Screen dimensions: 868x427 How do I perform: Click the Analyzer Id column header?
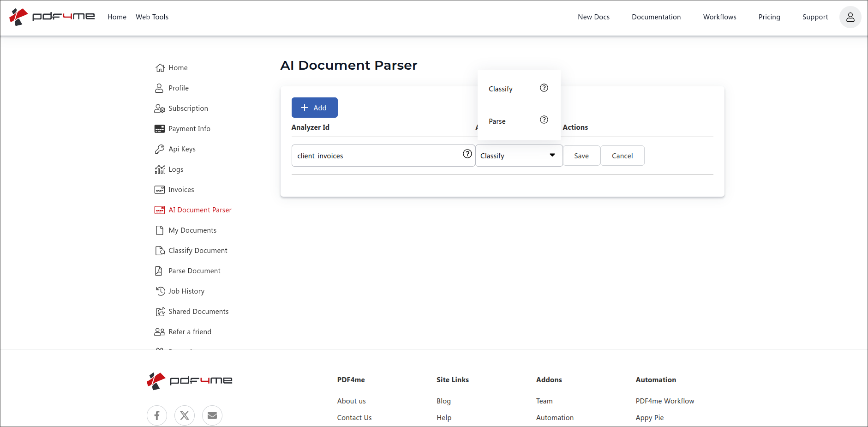310,127
